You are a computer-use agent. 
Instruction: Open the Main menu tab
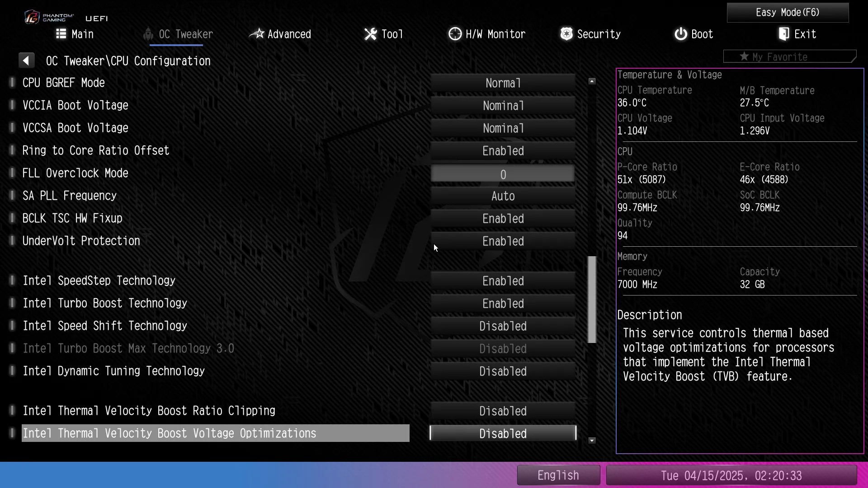point(75,34)
